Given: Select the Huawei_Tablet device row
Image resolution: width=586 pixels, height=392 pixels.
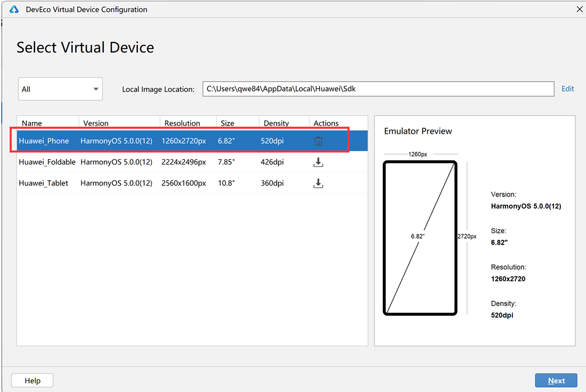Looking at the screenshot, I should point(193,183).
